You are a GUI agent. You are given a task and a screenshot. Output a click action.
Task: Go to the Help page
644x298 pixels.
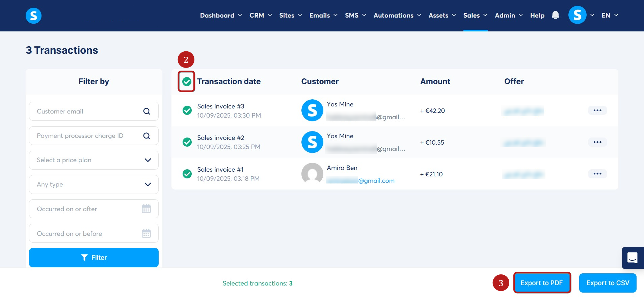coord(537,15)
